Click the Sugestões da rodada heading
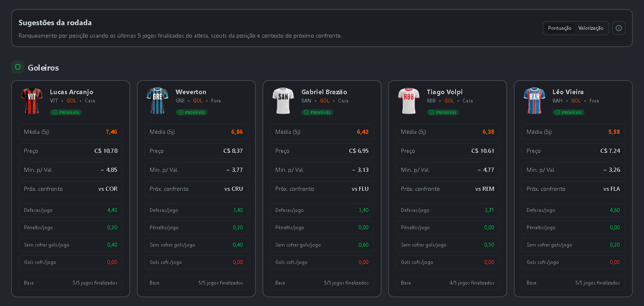Screen dimensions: 644x306 click(55, 23)
